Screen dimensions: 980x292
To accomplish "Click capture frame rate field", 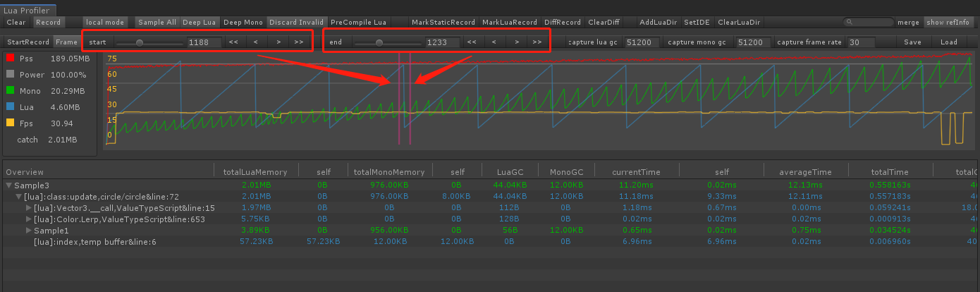I will [x=862, y=42].
